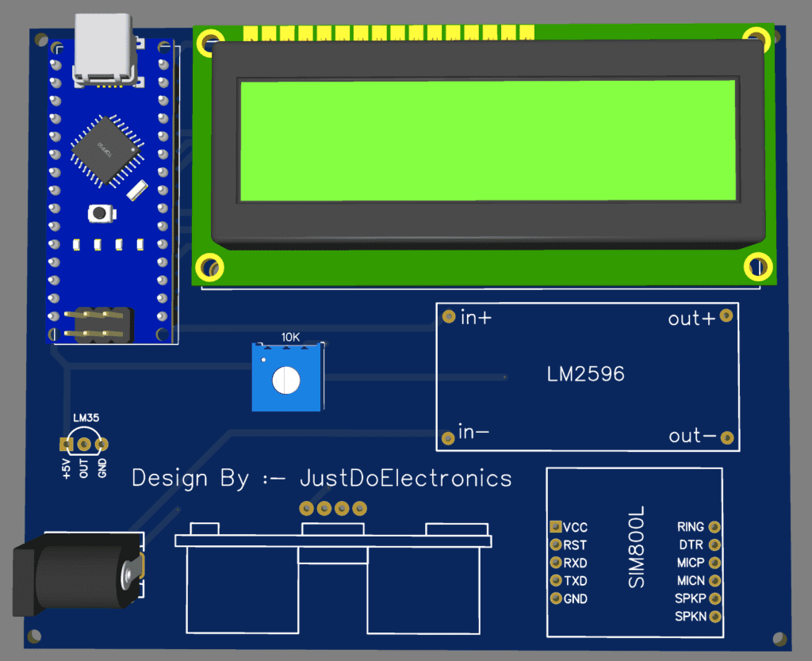Click the top-right LCD mounting hole
The width and height of the screenshot is (812, 661).
coord(756,36)
